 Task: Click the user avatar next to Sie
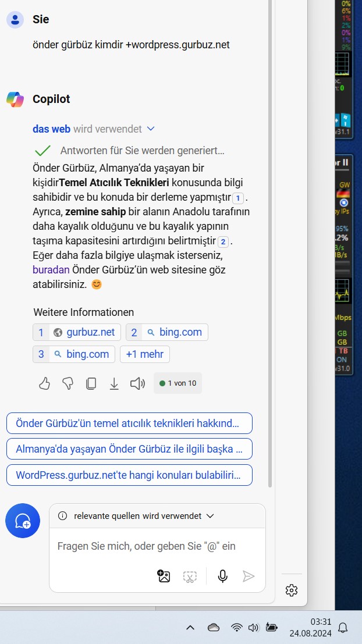15,20
